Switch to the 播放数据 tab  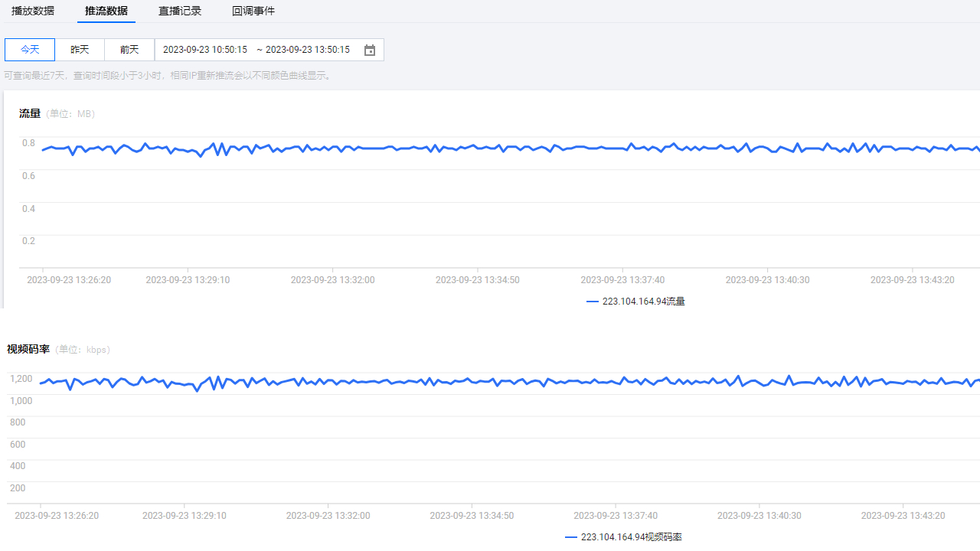click(x=33, y=11)
